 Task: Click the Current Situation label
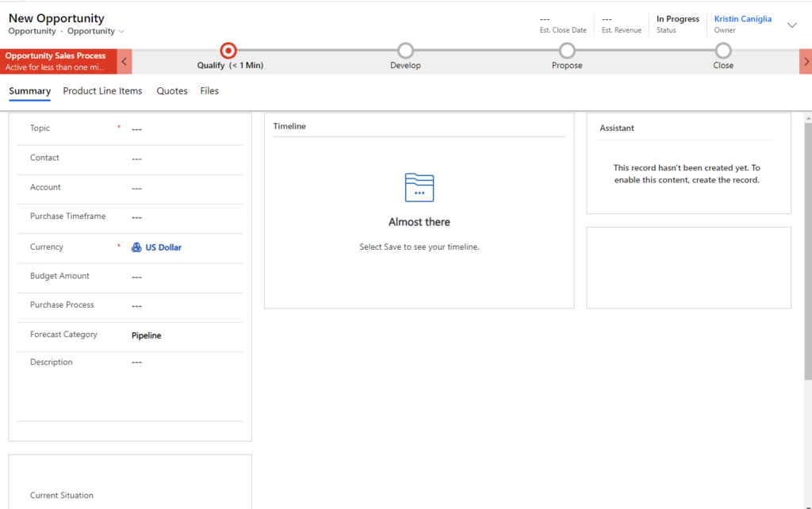point(62,496)
